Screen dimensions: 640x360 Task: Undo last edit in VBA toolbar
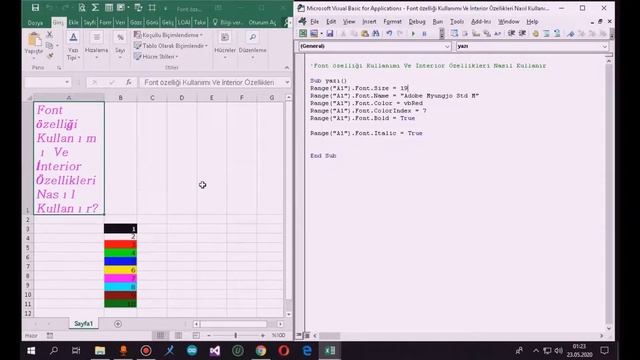coord(389,33)
